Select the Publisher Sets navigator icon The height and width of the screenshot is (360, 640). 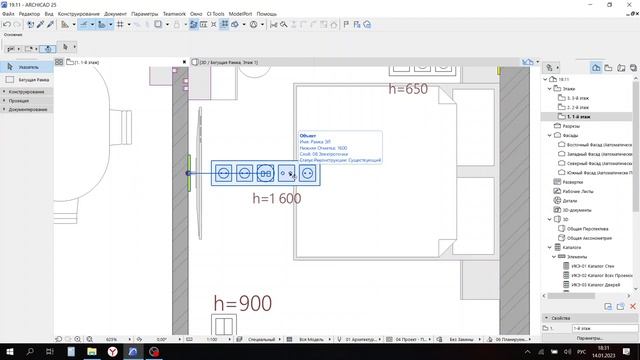point(633,68)
